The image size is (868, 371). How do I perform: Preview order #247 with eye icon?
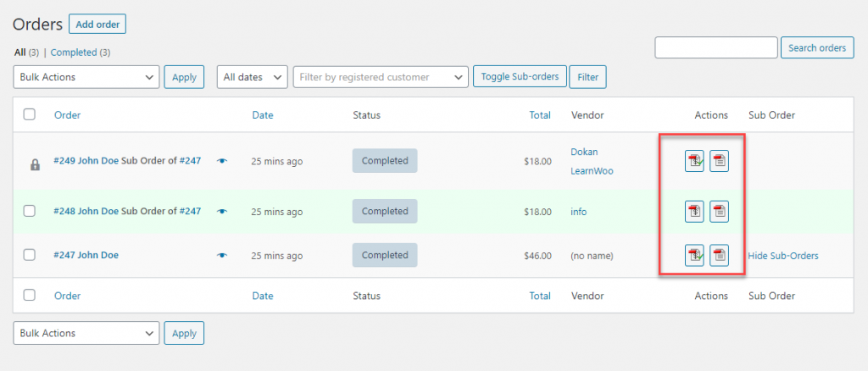222,256
